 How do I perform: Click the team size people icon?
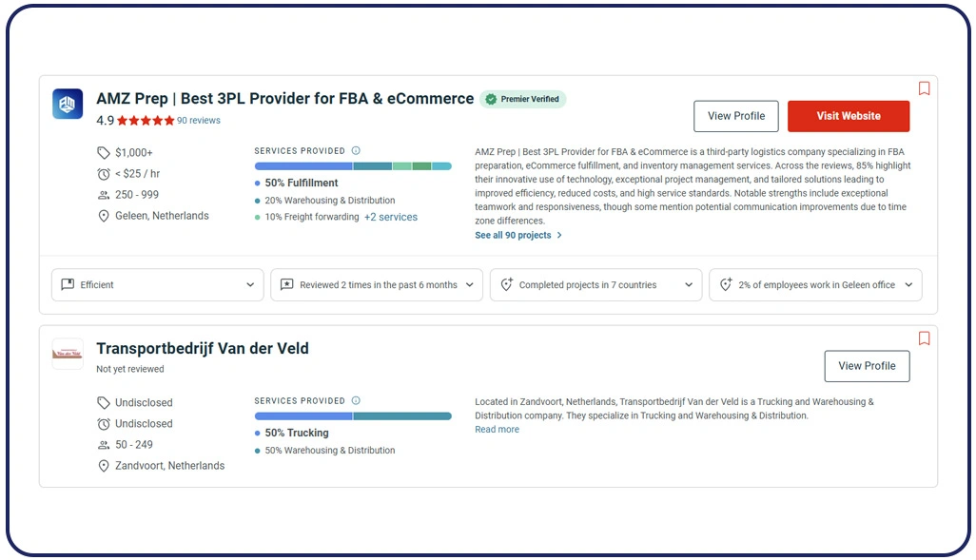click(x=102, y=194)
